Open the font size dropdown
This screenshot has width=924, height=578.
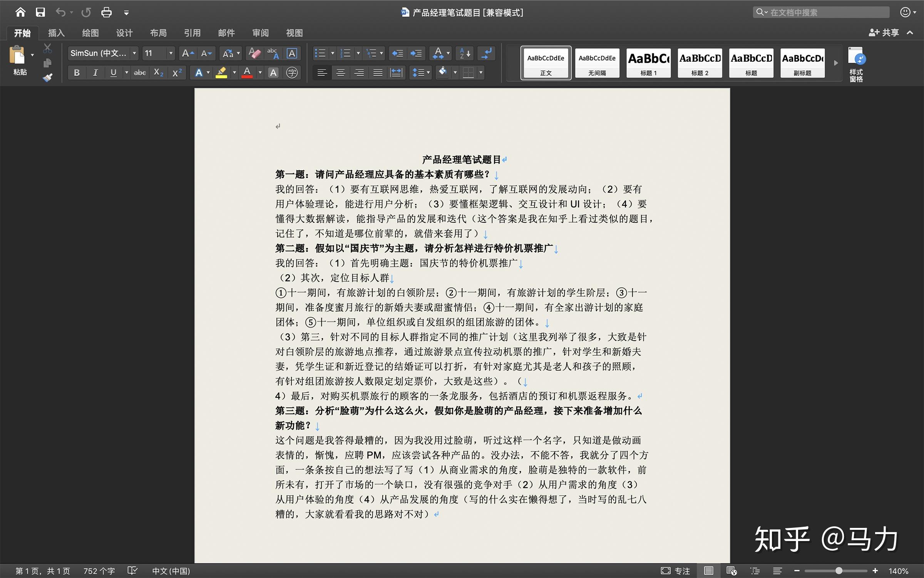[171, 53]
